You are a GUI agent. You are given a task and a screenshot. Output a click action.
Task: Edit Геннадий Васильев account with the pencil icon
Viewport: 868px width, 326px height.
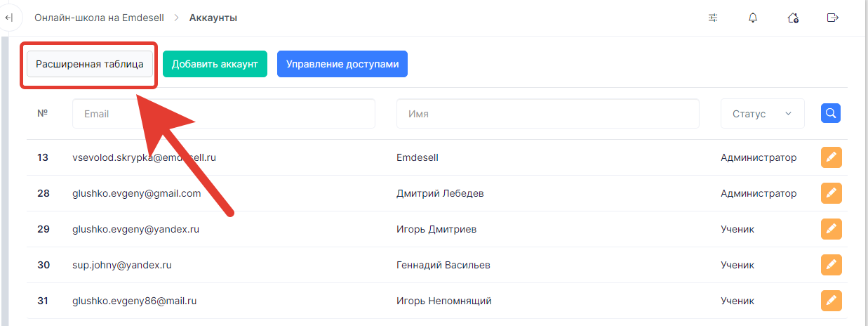[832, 265]
